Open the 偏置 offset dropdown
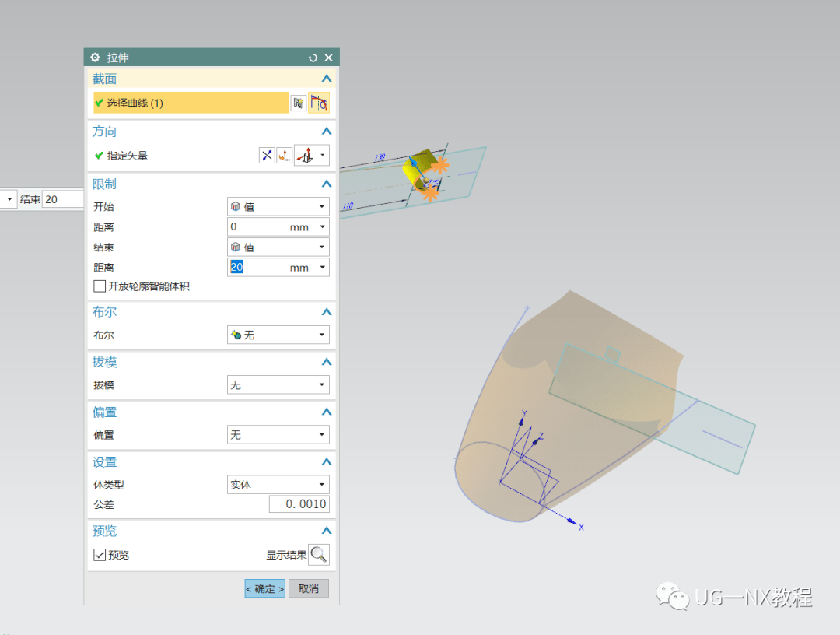The width and height of the screenshot is (840, 635). [x=278, y=434]
